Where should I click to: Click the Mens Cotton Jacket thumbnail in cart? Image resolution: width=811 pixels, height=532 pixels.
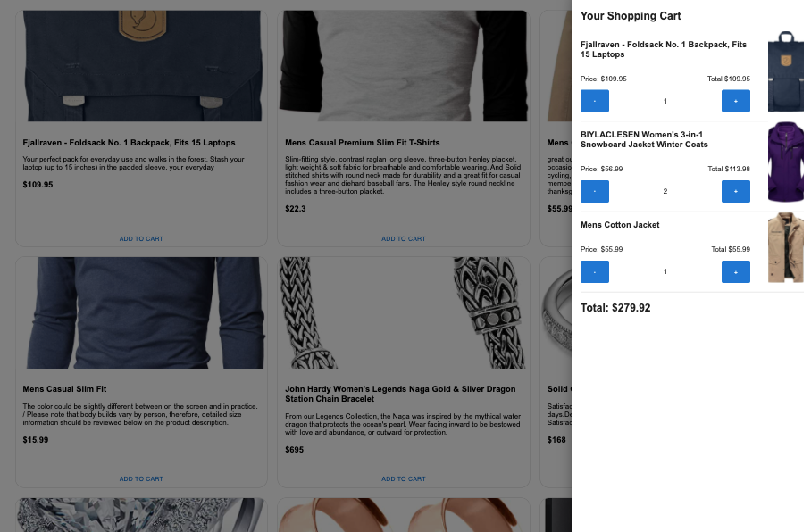(x=786, y=247)
